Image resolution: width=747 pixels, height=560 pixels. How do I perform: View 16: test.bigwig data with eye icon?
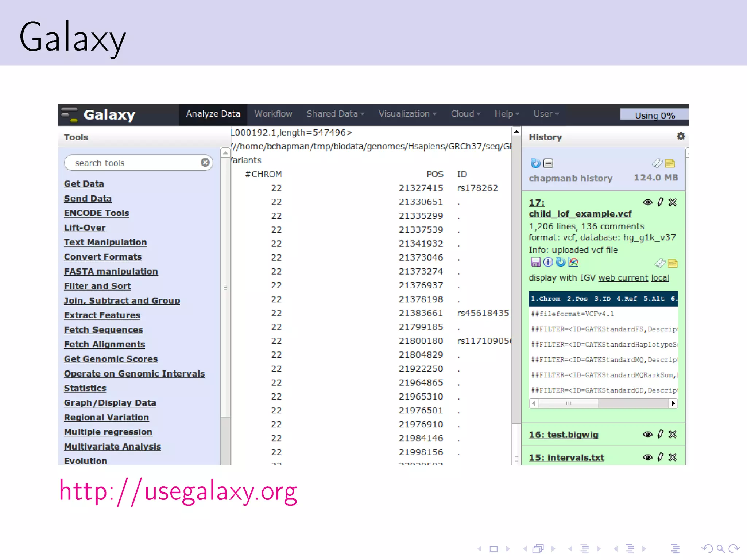point(647,434)
